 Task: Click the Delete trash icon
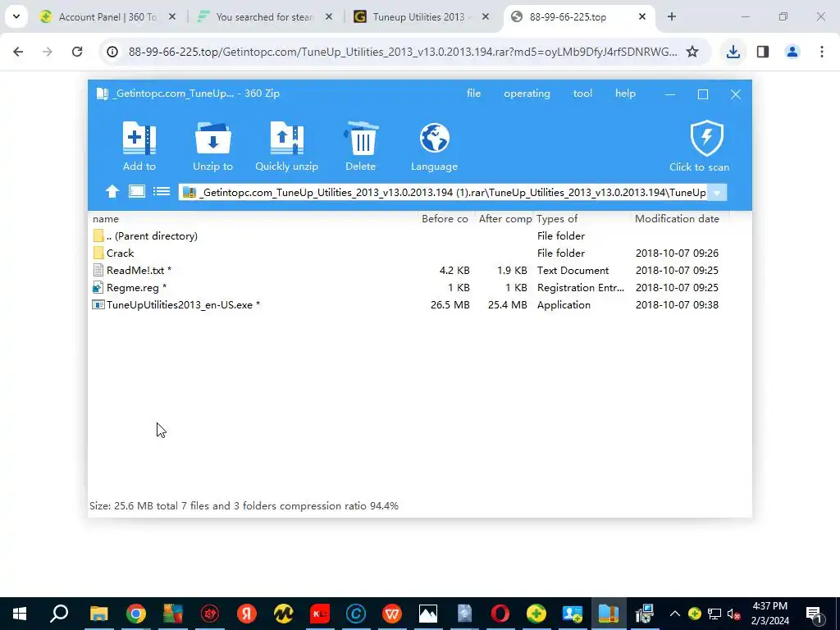(361, 139)
